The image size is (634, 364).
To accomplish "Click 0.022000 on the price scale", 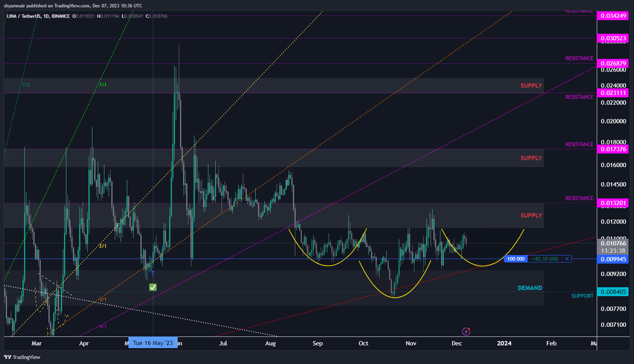I will pyautogui.click(x=613, y=103).
